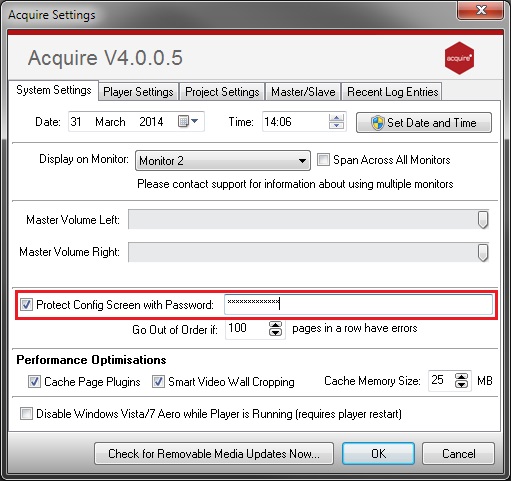
Task: Click the Master Volume Left slider handle
Action: click(x=483, y=219)
